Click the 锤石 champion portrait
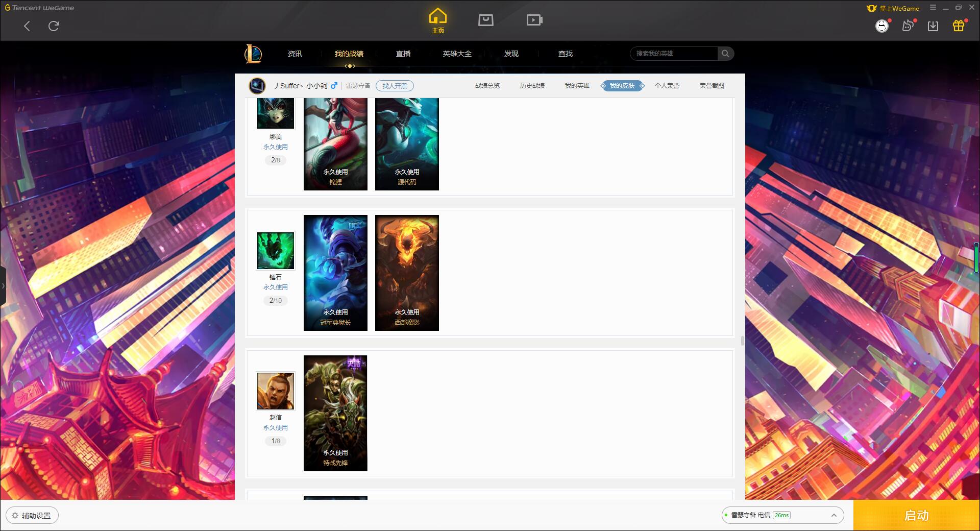This screenshot has height=531, width=980. coord(276,251)
